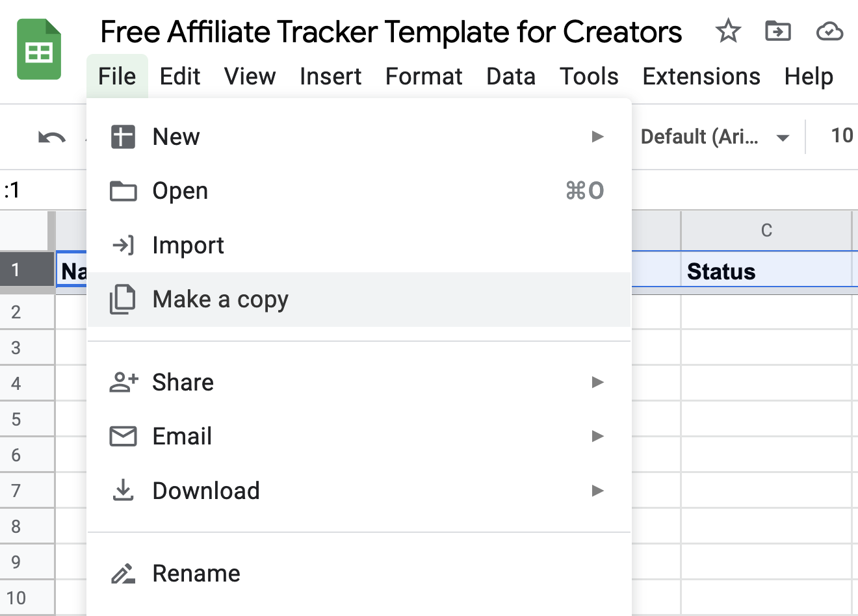858x616 pixels.
Task: Open the Edit menu
Action: coord(180,76)
